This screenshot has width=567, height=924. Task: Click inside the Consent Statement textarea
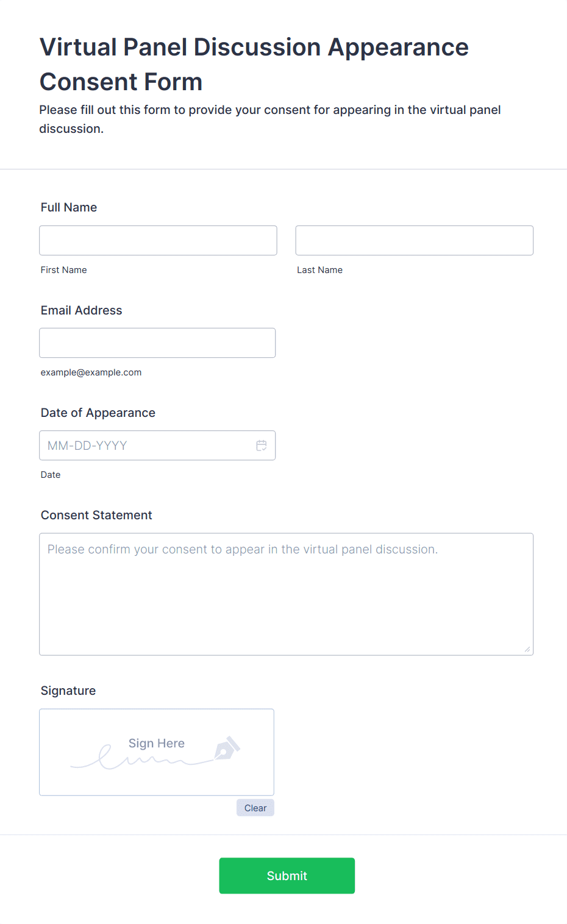[286, 594]
